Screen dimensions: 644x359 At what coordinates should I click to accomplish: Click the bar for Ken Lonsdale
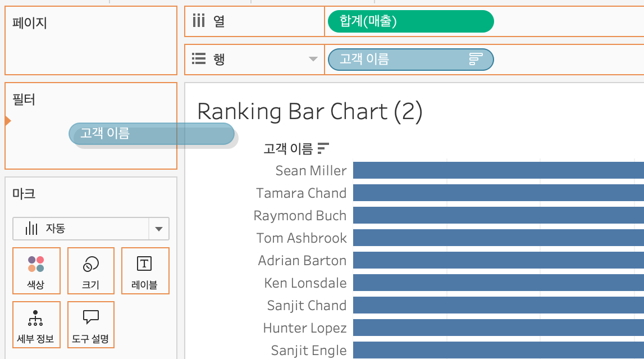tap(499, 283)
